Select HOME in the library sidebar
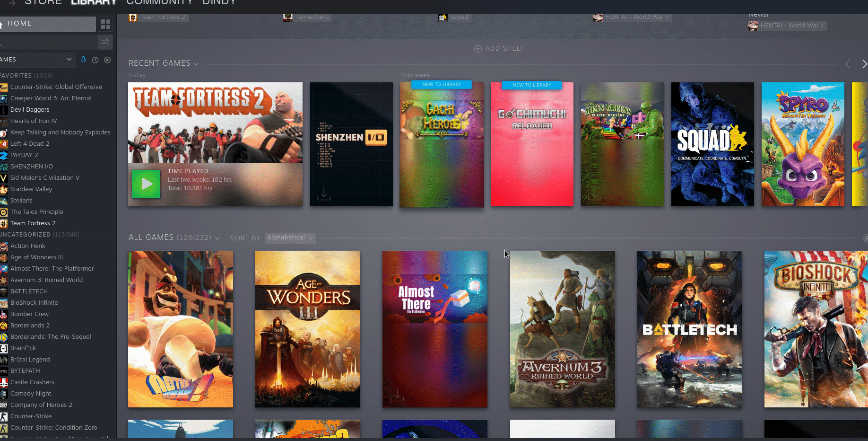This screenshot has width=868, height=441. 48,24
